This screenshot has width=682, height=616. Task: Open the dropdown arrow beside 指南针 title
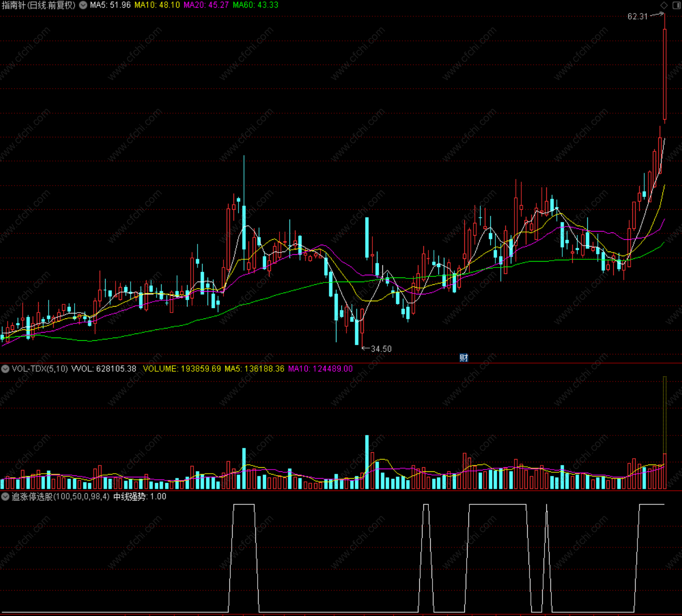pos(83,5)
